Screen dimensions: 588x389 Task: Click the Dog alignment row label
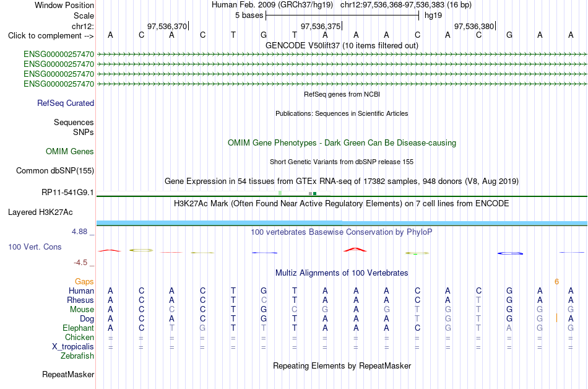(x=87, y=319)
